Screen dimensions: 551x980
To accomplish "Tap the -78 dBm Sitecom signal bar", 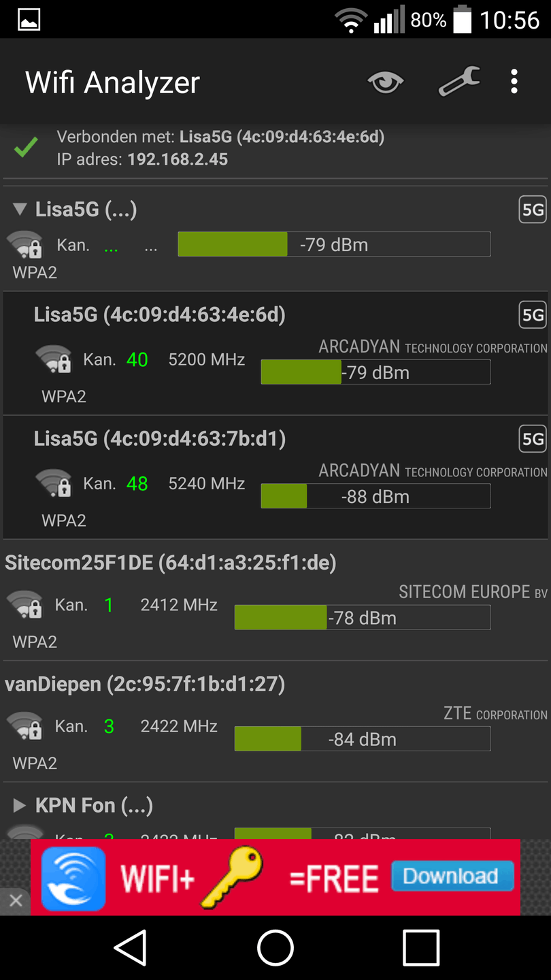I will [362, 618].
